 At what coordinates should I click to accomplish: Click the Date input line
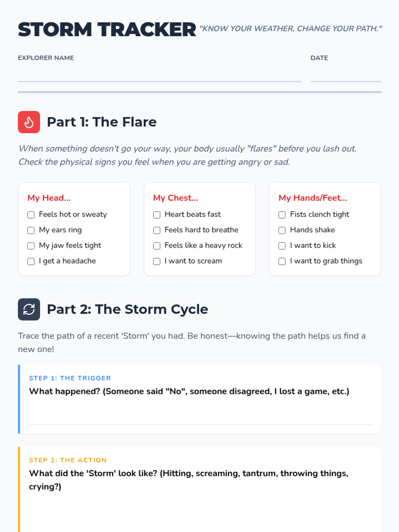point(346,74)
